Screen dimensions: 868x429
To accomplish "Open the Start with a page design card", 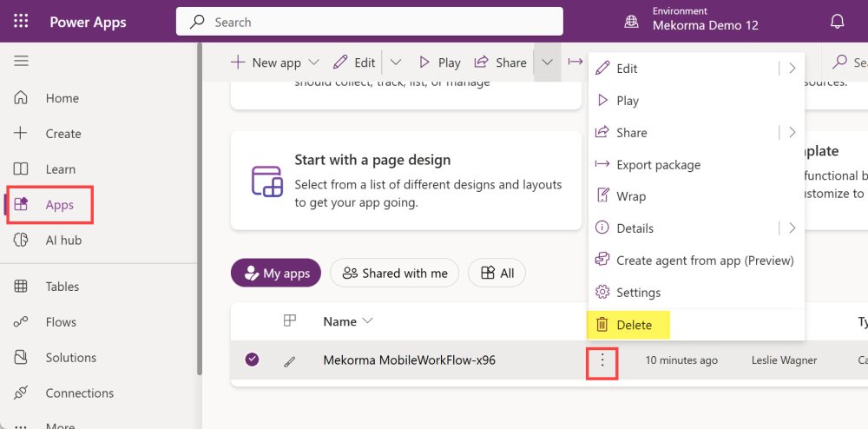I will tap(406, 181).
